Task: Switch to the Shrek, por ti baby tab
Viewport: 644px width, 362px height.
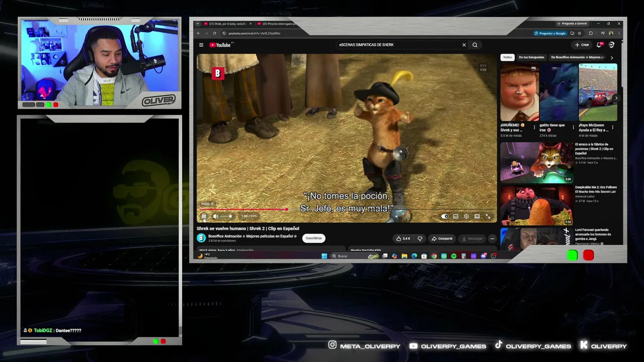Action: (x=227, y=24)
